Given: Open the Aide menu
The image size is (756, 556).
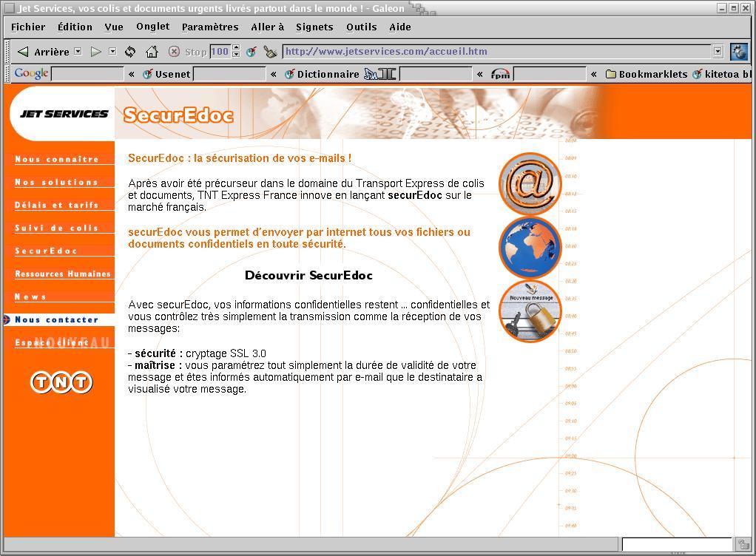Looking at the screenshot, I should tap(400, 27).
